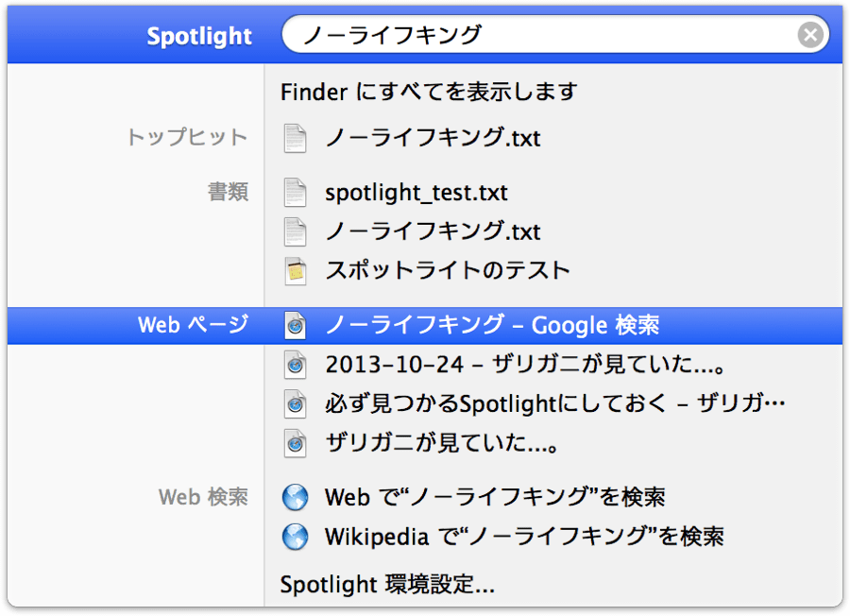
Task: Click the spotlight_test.txt document icon
Action: (x=296, y=193)
